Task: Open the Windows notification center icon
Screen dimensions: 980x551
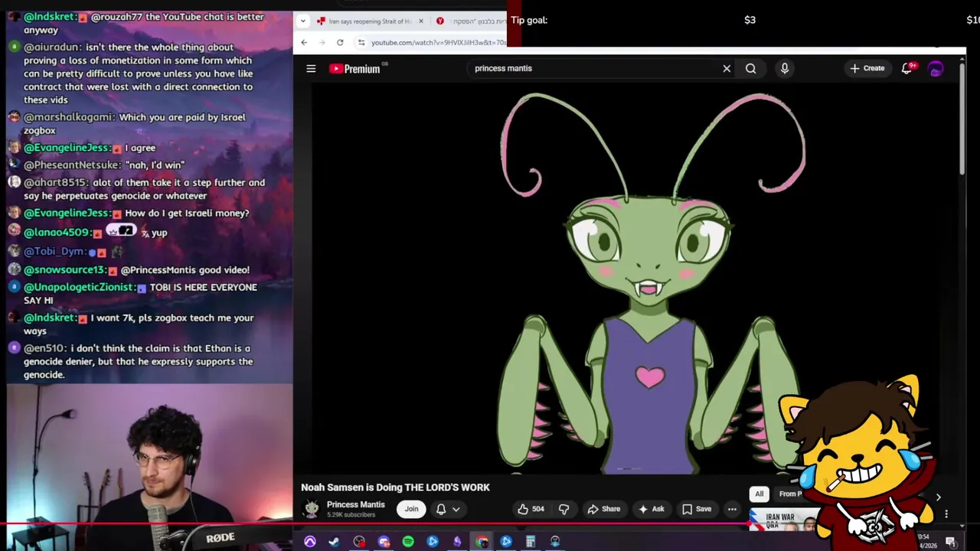Action: (950, 542)
